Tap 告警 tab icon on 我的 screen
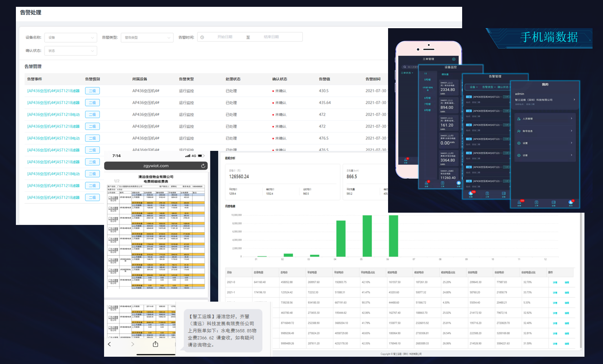Screen dimensions: 603x364 (519, 203)
